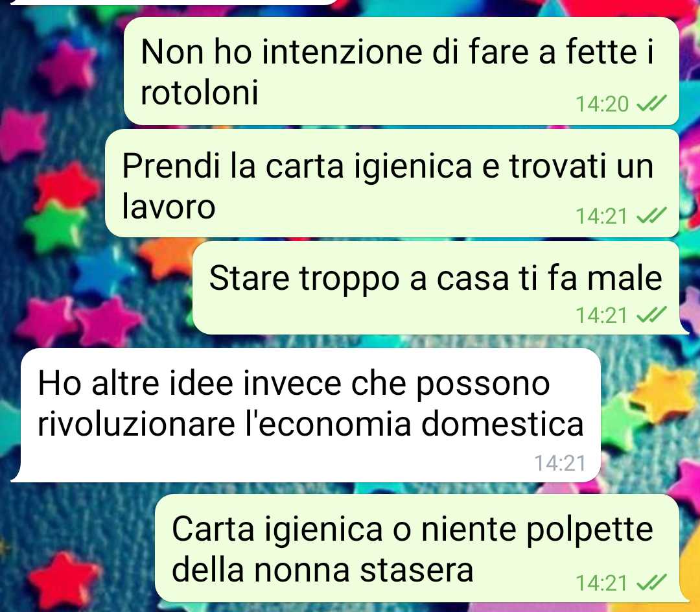Tap 'rivoluzionare l'economia domestica' text line
700x612 pixels.
tap(310, 423)
